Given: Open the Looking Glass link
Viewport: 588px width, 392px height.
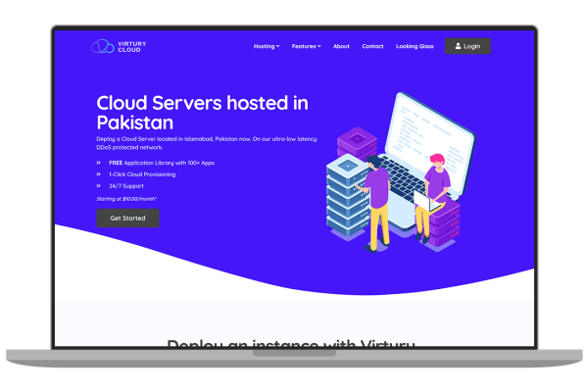Looking at the screenshot, I should click(x=415, y=46).
